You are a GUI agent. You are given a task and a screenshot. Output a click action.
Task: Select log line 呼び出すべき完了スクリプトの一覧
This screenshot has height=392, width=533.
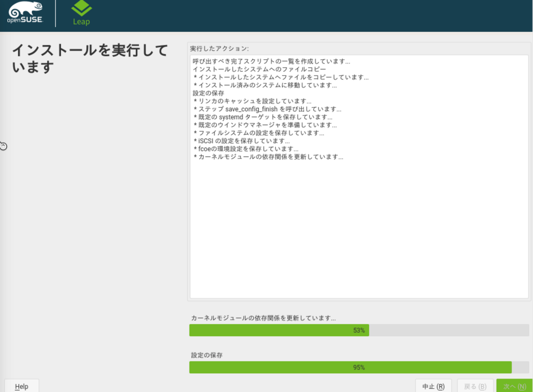[271, 61]
